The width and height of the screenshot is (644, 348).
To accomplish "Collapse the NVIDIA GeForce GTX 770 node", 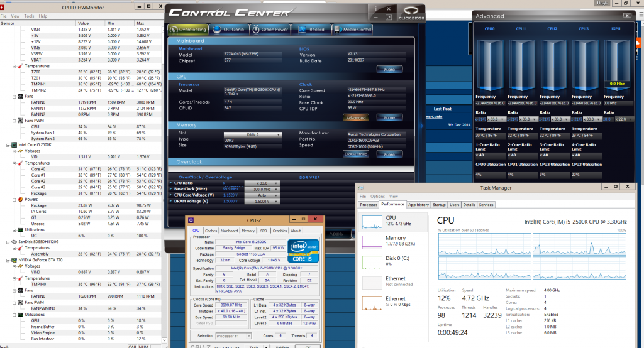I will (8, 260).
